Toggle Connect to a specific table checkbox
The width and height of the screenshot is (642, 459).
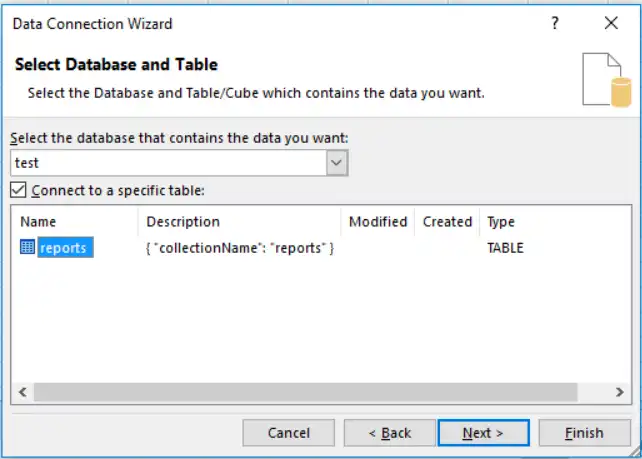19,189
